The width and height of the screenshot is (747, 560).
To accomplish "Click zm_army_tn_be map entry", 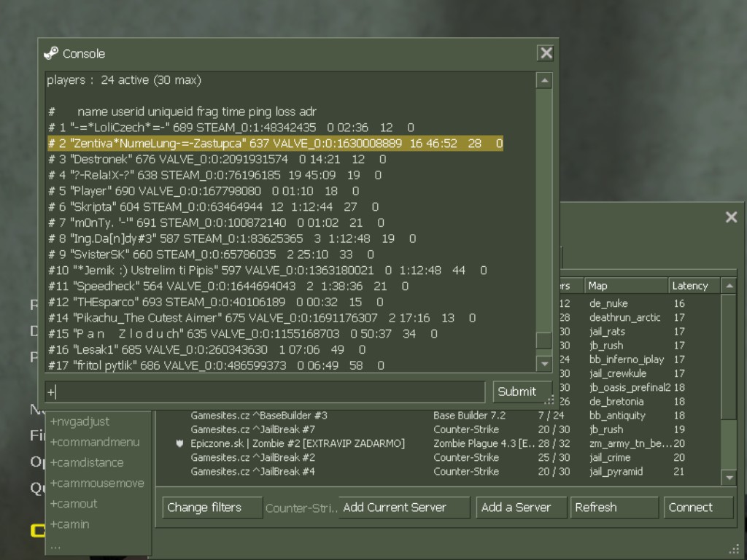I will pos(630,443).
